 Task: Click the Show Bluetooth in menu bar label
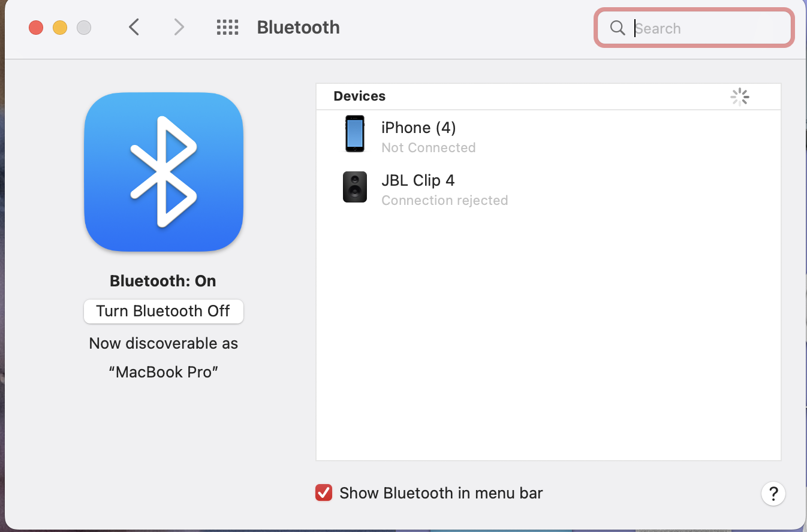[x=441, y=493]
